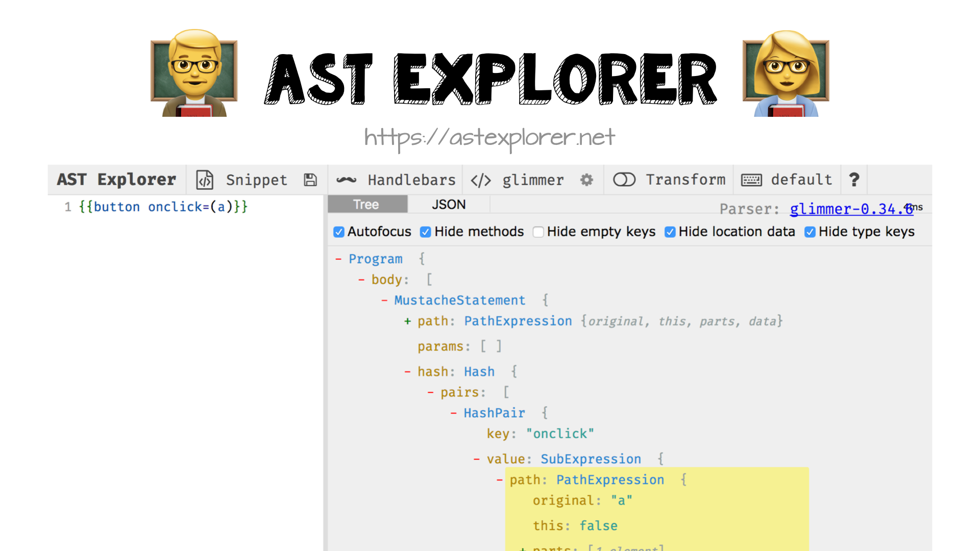Toggle the Transform switch
The width and height of the screenshot is (980, 551).
coord(624,180)
